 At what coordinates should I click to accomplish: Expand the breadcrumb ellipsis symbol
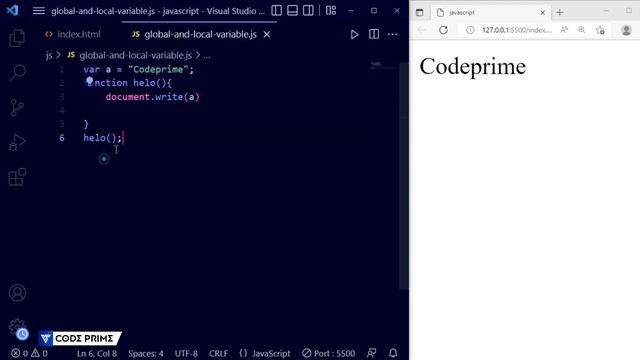click(207, 56)
